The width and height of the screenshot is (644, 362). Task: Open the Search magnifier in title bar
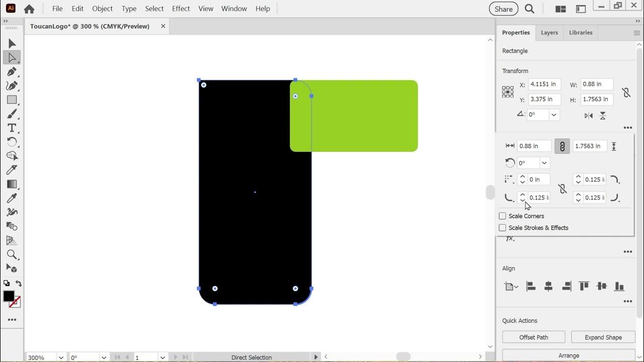[x=529, y=9]
